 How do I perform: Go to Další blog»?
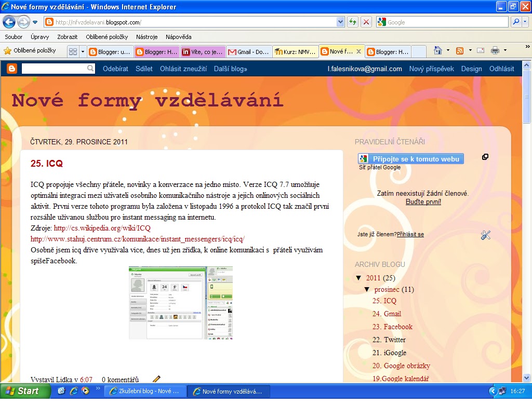(230, 69)
